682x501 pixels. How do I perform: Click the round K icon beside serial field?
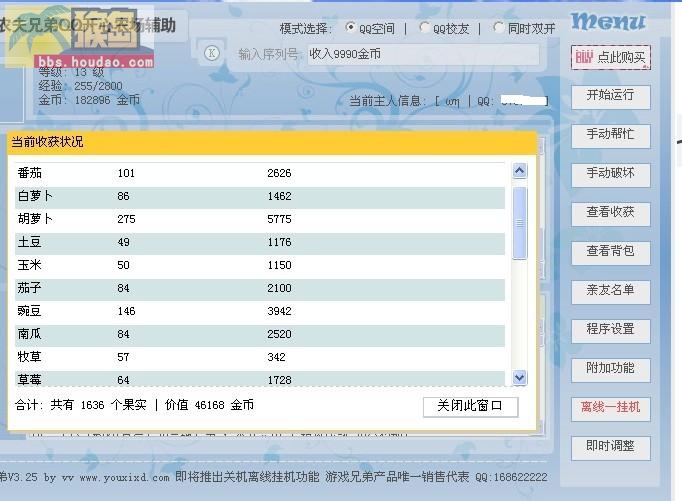point(212,53)
